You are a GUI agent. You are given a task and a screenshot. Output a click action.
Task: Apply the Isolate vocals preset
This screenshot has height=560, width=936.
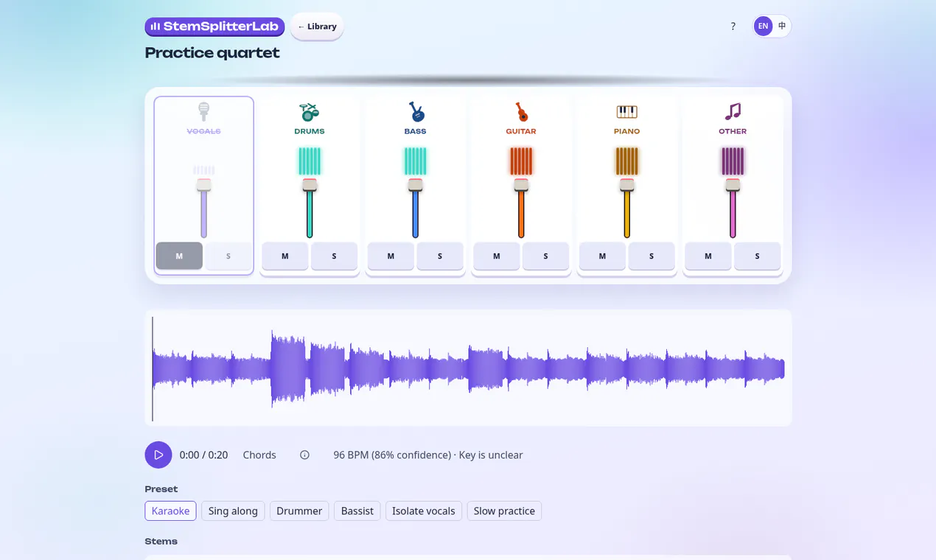coord(424,511)
